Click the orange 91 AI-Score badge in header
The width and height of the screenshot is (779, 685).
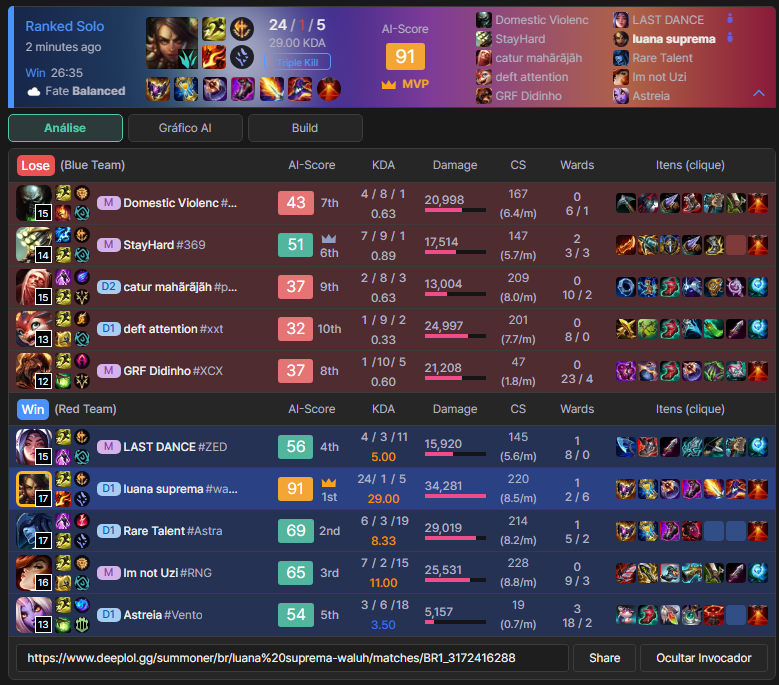405,56
